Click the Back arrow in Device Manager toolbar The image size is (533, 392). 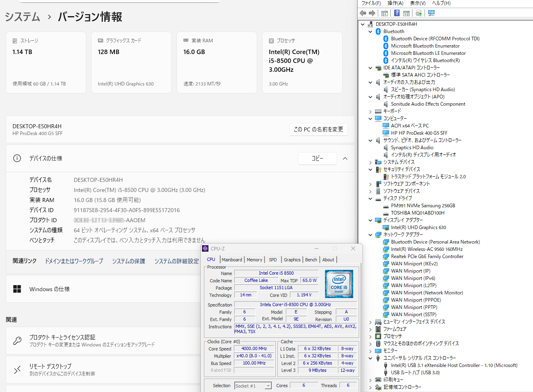coord(363,13)
